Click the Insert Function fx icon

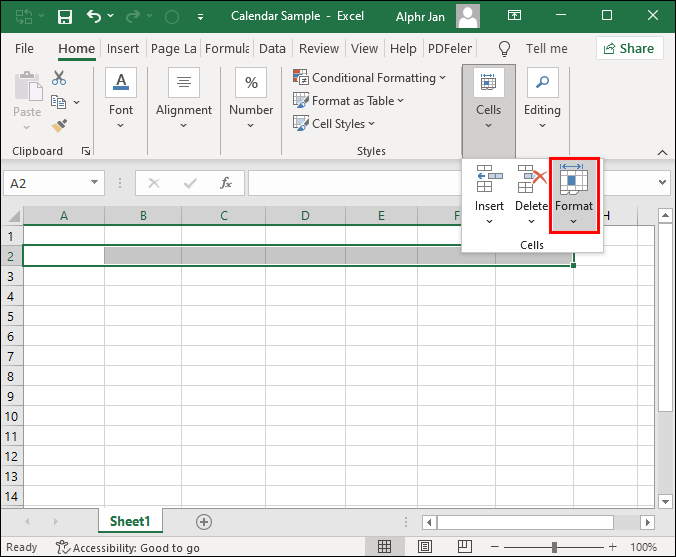pos(226,183)
